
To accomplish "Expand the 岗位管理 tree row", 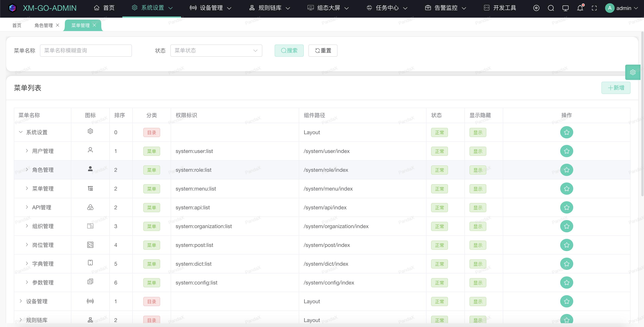I will [x=27, y=245].
